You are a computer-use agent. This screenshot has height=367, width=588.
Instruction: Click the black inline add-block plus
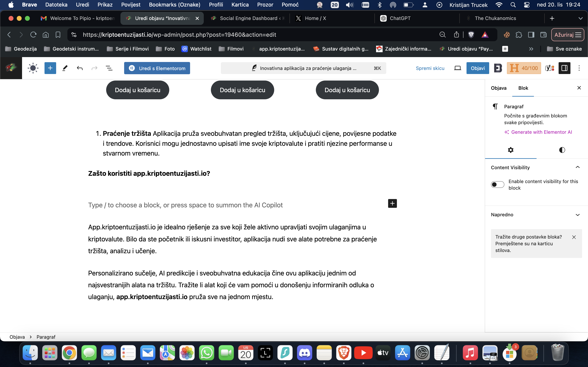(392, 203)
